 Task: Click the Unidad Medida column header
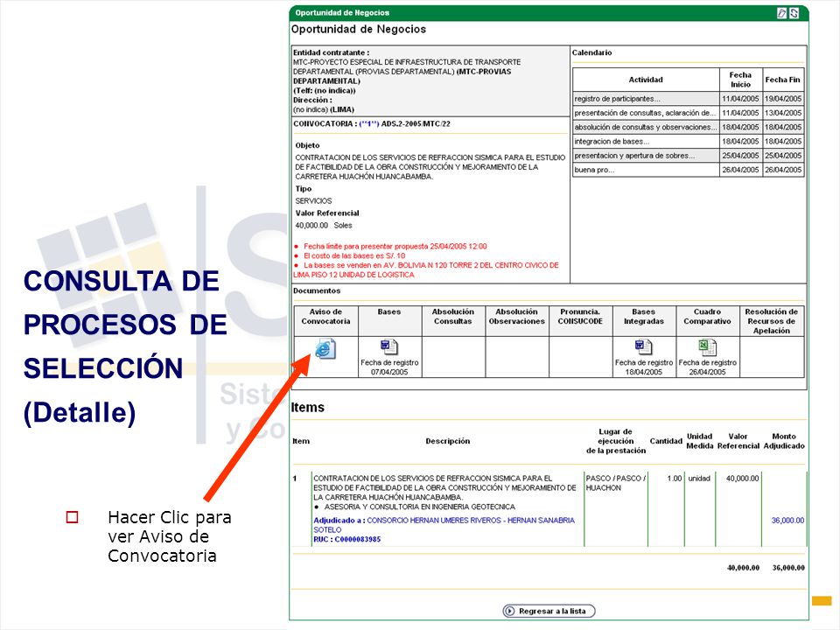pyautogui.click(x=700, y=441)
